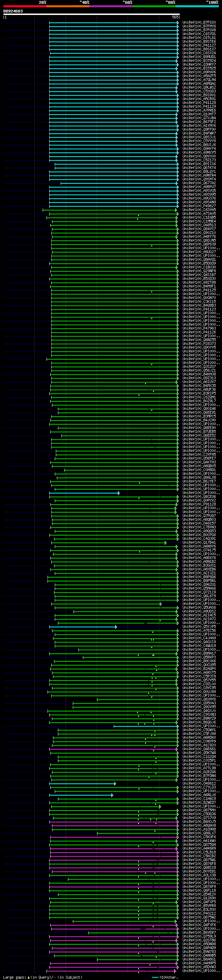Viewport: 222px width, 980px height.
Task: Click the cyan =100char scale bar legend
Action: click(x=155, y=977)
